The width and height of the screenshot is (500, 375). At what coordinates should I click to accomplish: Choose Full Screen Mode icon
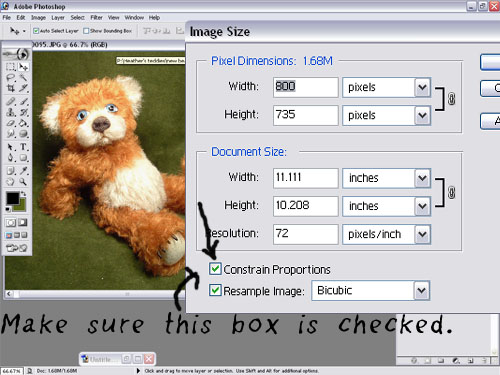tap(25, 235)
